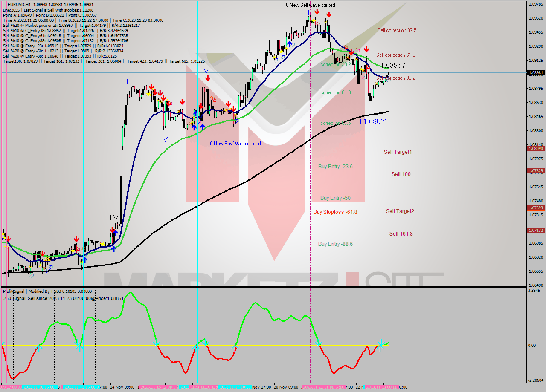Image resolution: width=546 pixels, height=392 pixels.
Task: Click the 'Sell correction 87.5' label
Action: click(397, 30)
